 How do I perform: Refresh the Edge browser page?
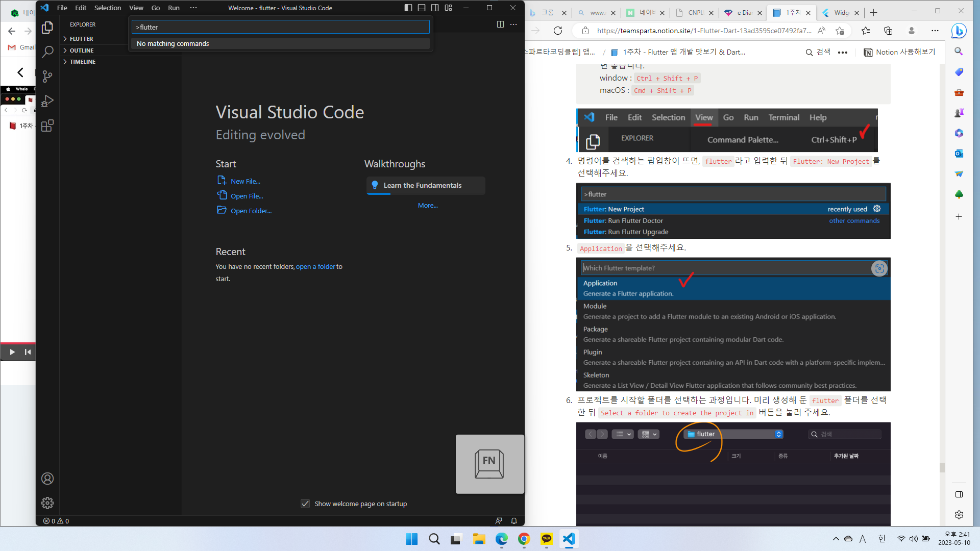click(558, 31)
